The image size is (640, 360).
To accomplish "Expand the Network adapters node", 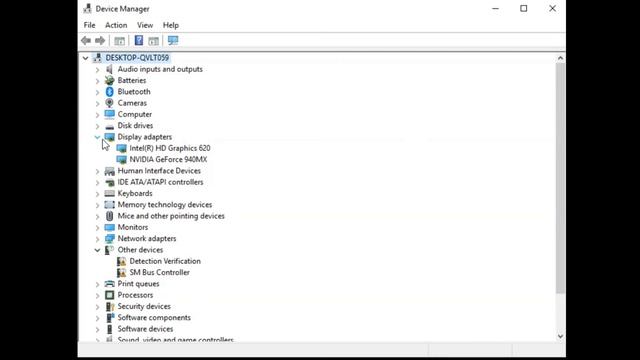I will click(97, 239).
